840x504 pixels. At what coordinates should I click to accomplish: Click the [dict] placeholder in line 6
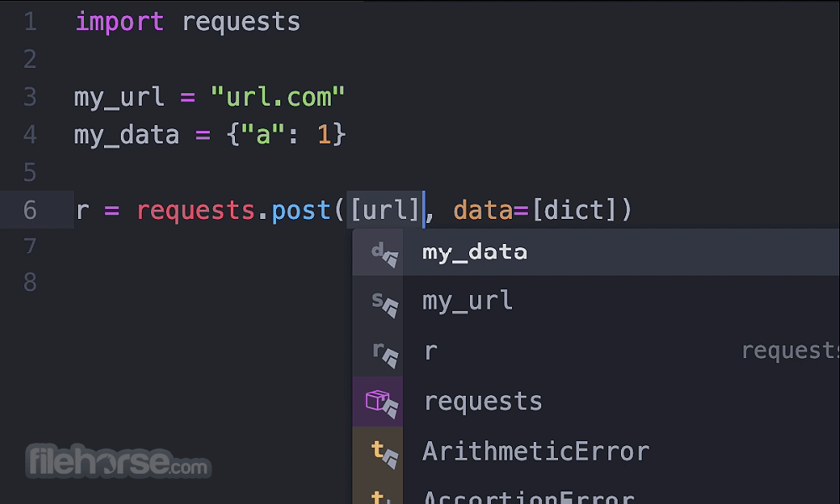point(576,210)
